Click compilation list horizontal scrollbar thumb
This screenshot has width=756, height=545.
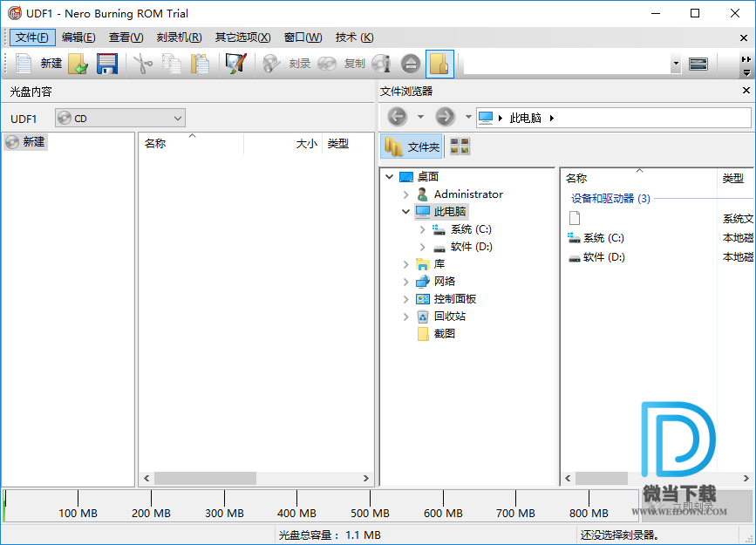click(206, 478)
